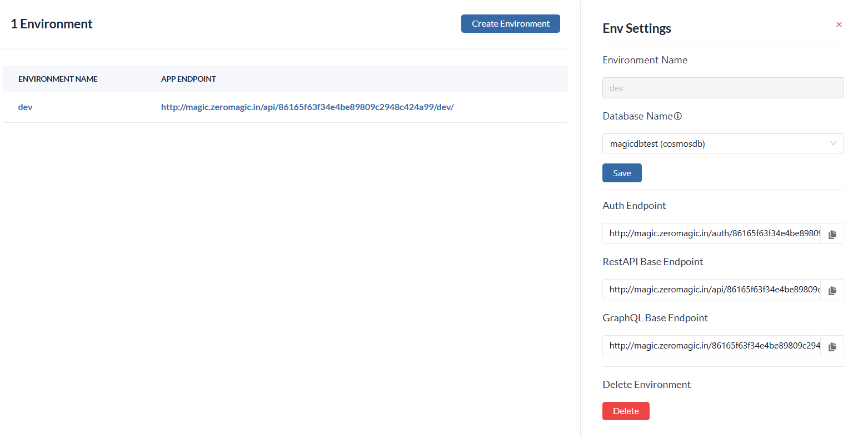The height and width of the screenshot is (438, 868).
Task: Click the disabled Environment Name input
Action: tap(722, 88)
